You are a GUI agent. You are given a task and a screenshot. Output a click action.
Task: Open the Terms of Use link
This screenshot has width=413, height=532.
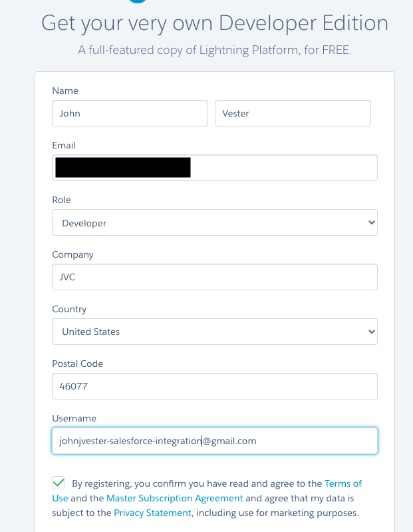click(343, 483)
